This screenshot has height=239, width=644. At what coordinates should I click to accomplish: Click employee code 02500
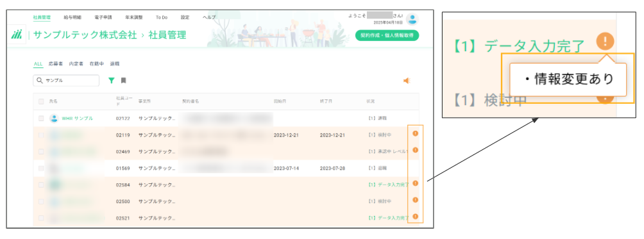[x=123, y=202]
